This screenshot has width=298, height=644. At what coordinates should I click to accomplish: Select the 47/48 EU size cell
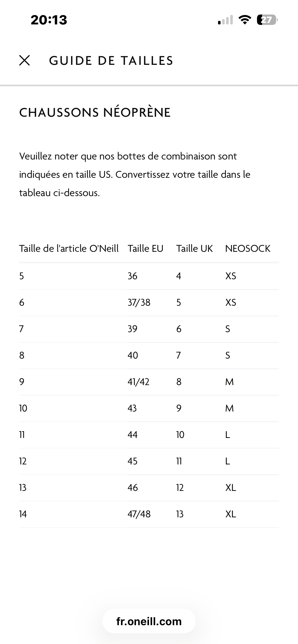tap(139, 514)
